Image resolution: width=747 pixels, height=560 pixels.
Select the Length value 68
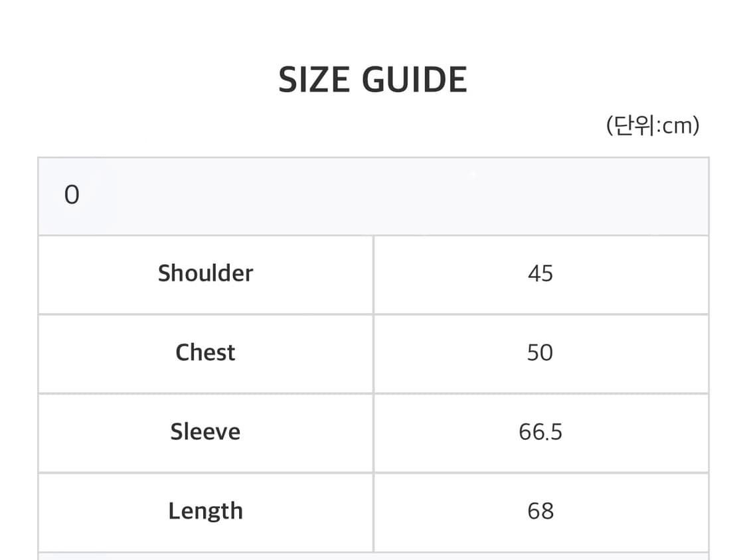pyautogui.click(x=540, y=511)
